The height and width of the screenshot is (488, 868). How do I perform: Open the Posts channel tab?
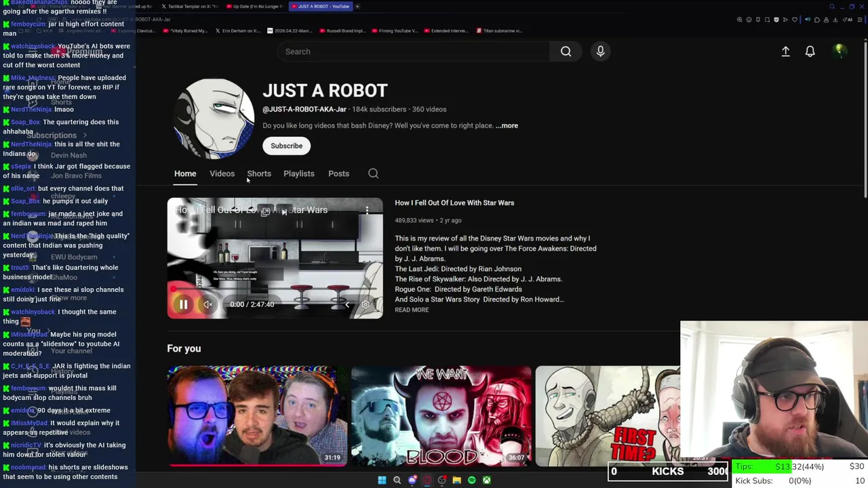coord(338,174)
